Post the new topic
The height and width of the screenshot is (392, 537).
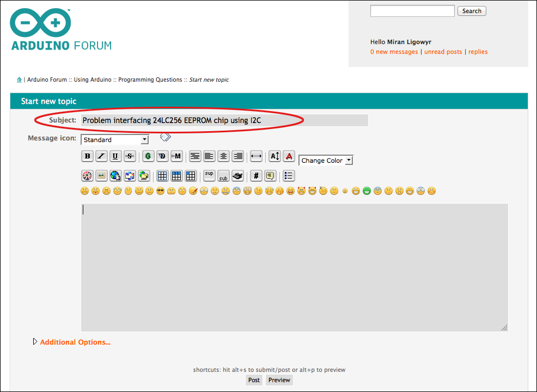point(254,379)
